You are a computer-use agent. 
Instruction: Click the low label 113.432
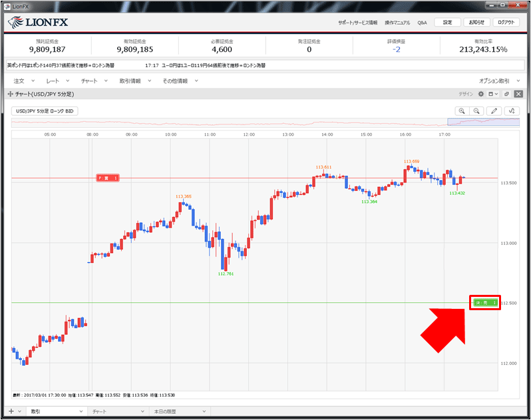click(457, 193)
